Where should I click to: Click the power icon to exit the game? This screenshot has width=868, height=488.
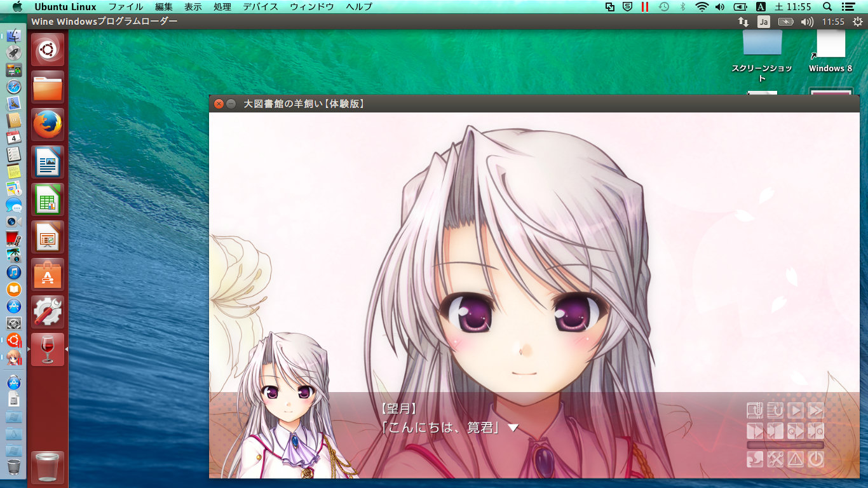[x=816, y=459]
